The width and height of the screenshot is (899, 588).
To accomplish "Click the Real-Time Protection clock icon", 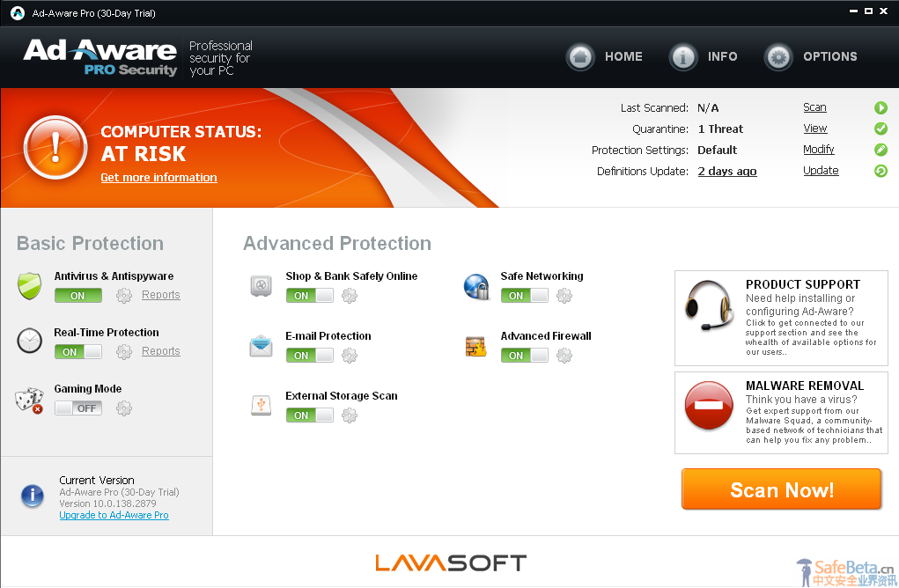I will [29, 341].
